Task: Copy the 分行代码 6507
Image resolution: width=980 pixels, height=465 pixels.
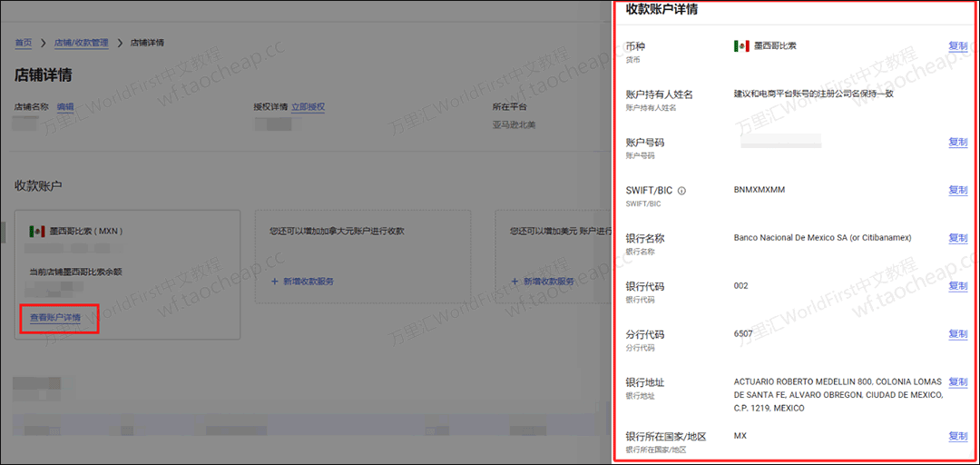Action: point(958,333)
